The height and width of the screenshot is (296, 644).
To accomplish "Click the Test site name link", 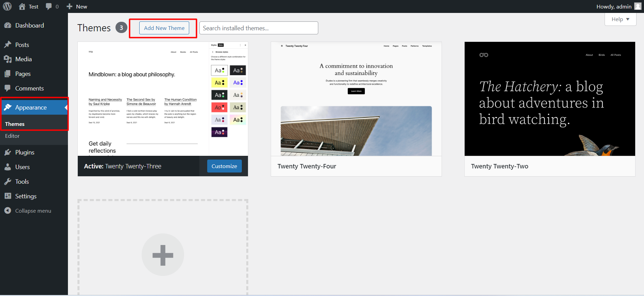I will pyautogui.click(x=33, y=6).
